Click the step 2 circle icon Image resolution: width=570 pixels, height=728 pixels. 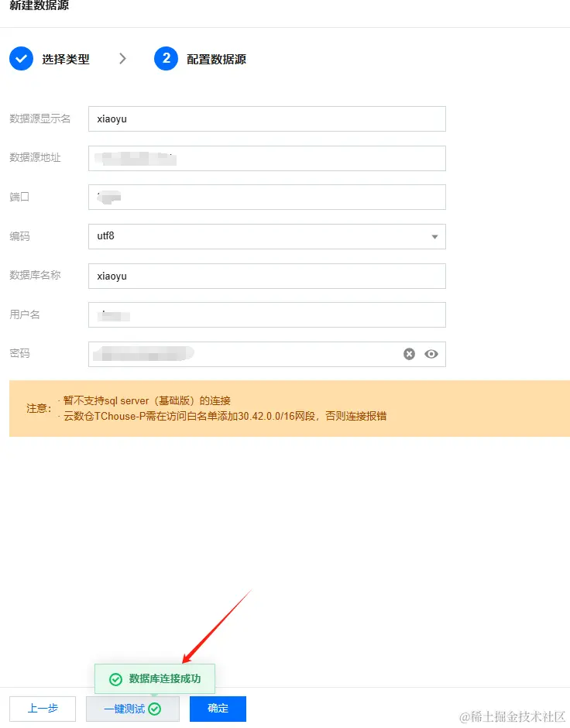167,59
